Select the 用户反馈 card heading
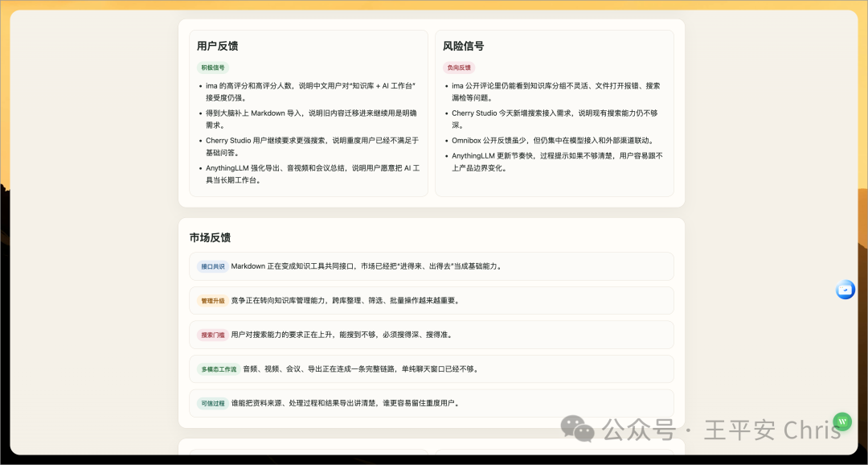The width and height of the screenshot is (868, 465). [x=218, y=46]
